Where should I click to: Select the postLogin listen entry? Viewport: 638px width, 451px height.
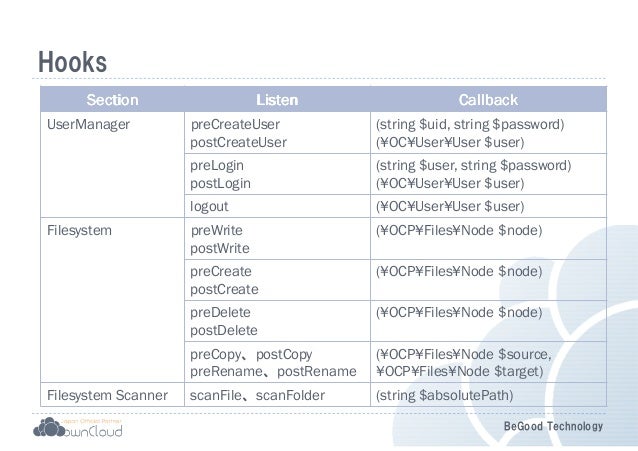coord(221,184)
